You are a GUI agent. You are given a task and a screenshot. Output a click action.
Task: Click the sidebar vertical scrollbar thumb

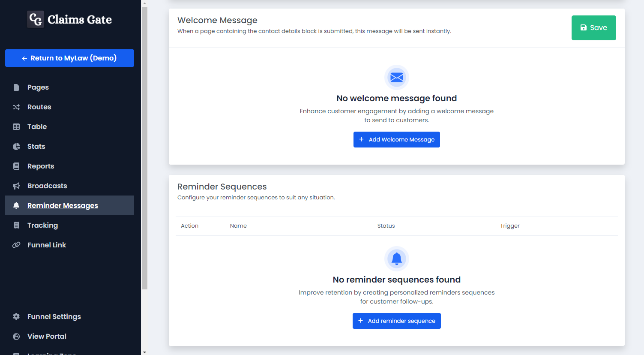(x=144, y=148)
